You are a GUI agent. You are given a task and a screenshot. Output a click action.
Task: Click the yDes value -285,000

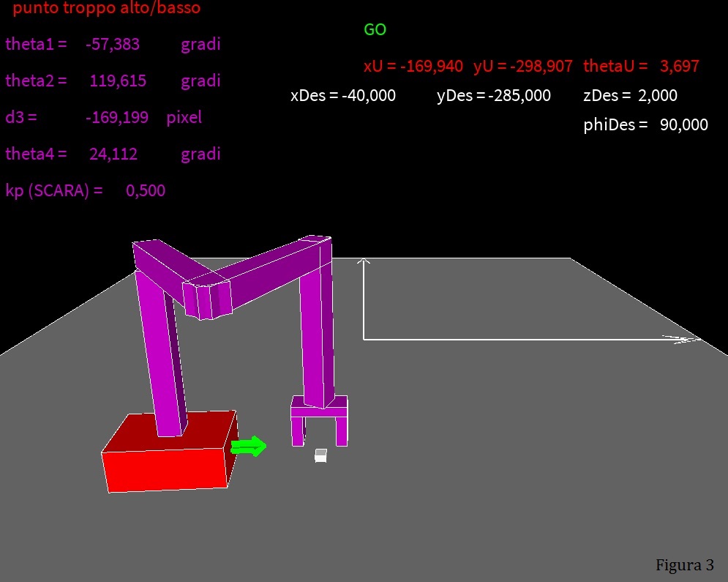519,95
